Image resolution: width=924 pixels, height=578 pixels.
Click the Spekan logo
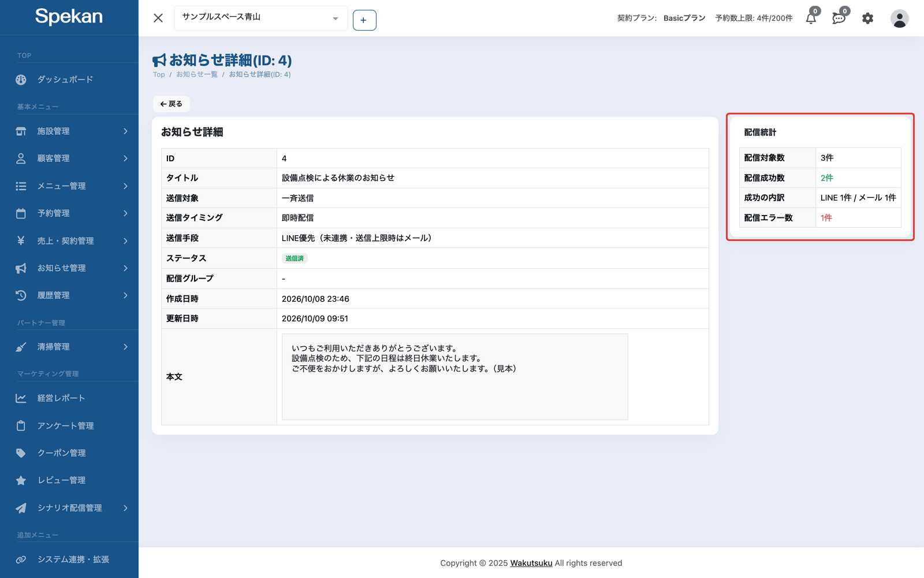tap(69, 16)
